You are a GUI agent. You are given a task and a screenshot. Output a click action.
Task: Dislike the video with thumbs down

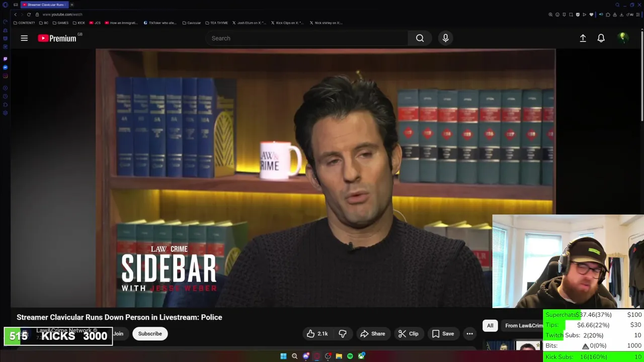click(x=343, y=334)
